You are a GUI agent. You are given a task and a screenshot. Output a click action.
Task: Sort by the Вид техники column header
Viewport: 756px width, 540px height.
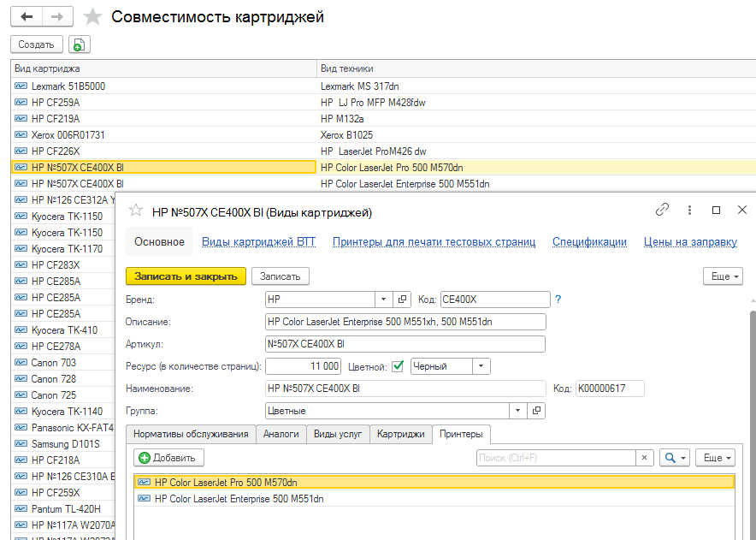click(x=536, y=68)
